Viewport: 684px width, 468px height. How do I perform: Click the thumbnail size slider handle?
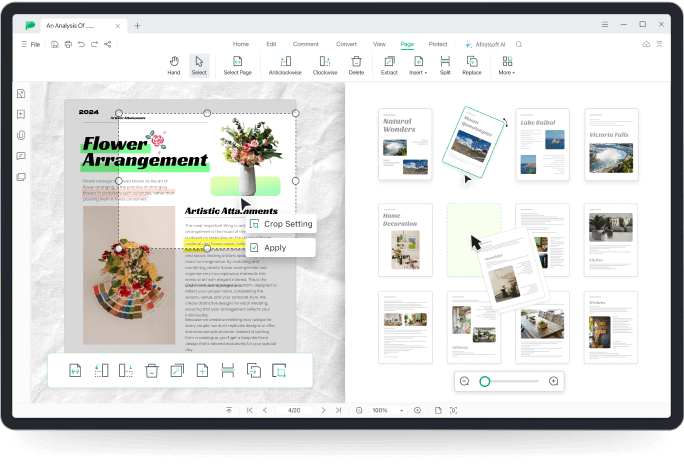(x=485, y=381)
